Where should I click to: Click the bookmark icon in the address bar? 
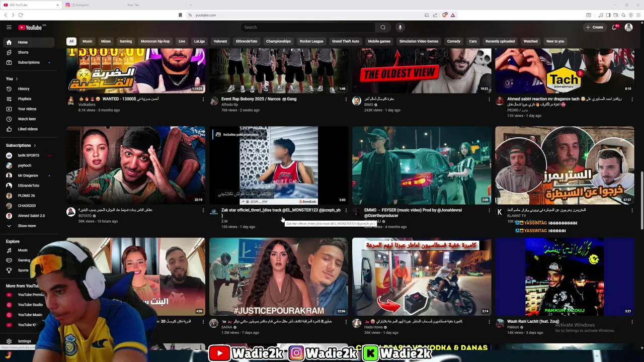click(180, 15)
